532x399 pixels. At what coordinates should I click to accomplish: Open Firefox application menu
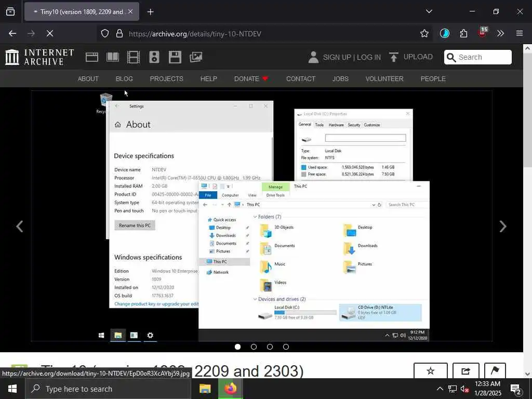(520, 33)
